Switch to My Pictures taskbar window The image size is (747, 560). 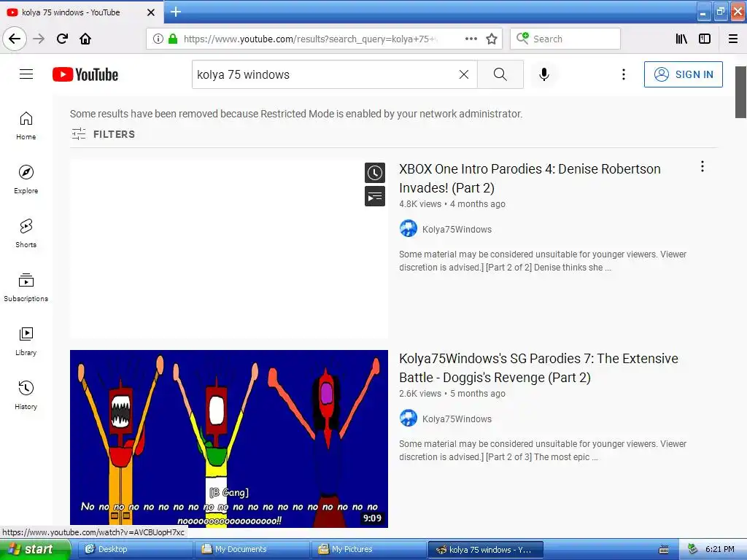[369, 549]
